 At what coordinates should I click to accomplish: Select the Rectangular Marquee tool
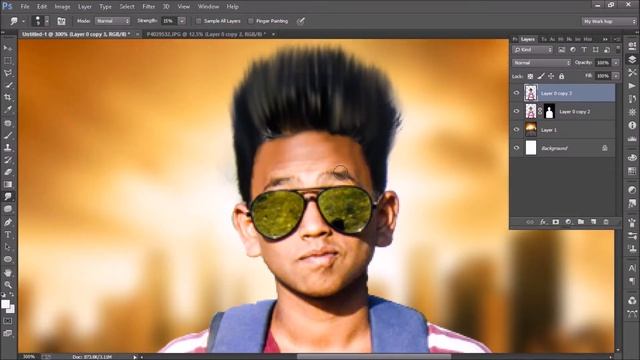pyautogui.click(x=8, y=60)
